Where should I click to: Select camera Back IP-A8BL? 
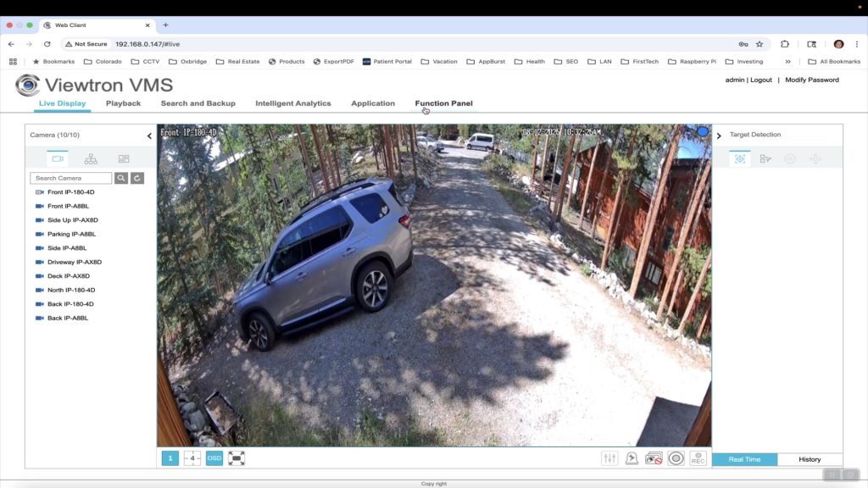pos(68,319)
